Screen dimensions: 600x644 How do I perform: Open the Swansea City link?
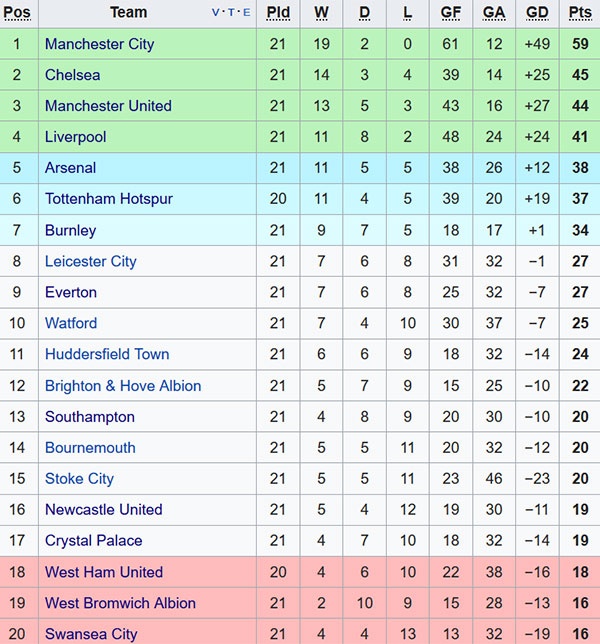point(91,634)
